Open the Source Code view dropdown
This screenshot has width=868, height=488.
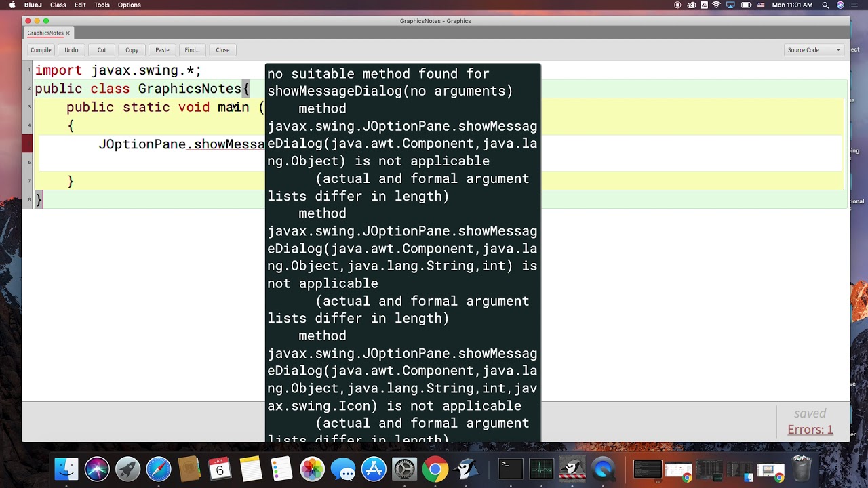point(814,49)
